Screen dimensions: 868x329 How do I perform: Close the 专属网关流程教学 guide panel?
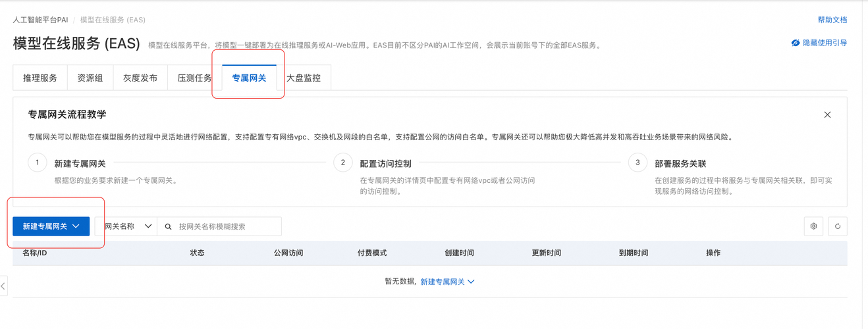click(x=828, y=115)
